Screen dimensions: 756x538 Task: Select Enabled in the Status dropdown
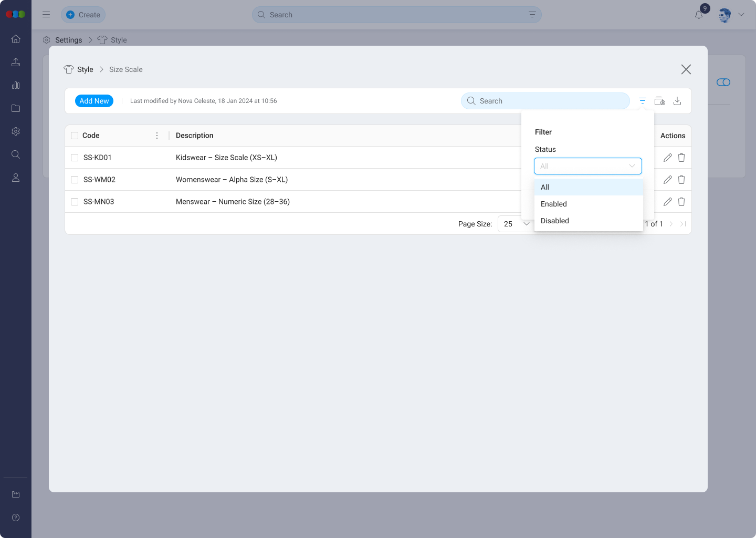pos(553,204)
